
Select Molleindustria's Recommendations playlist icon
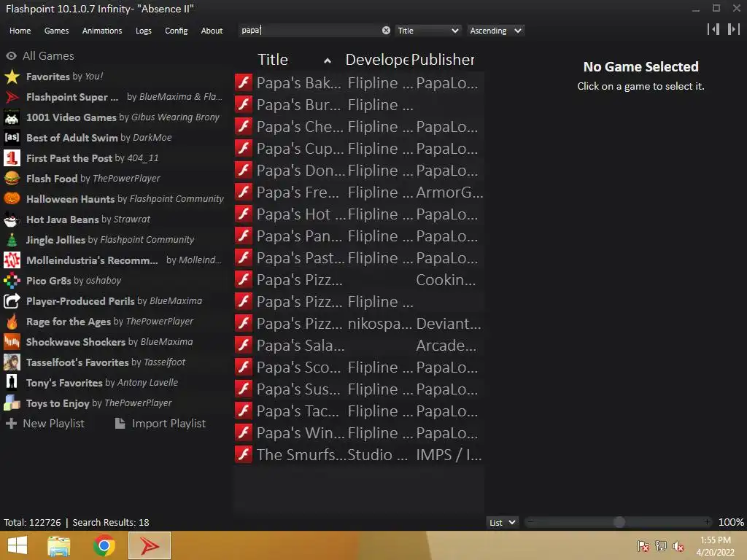(12, 260)
